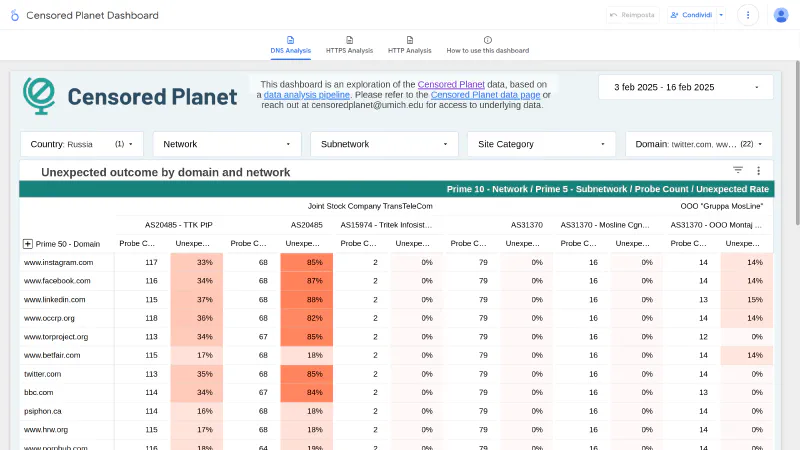Image resolution: width=800 pixels, height=450 pixels.
Task: Open the chart's vertical dots menu
Action: 758,171
